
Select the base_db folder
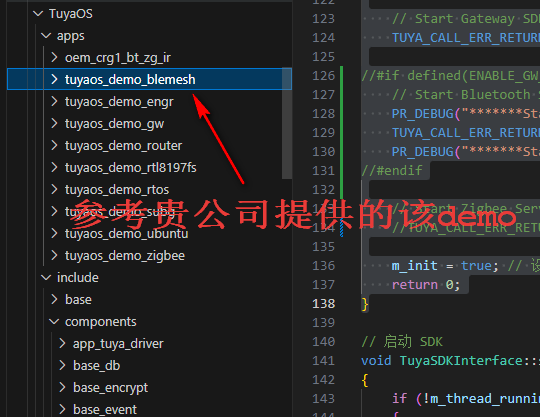[x=96, y=366]
